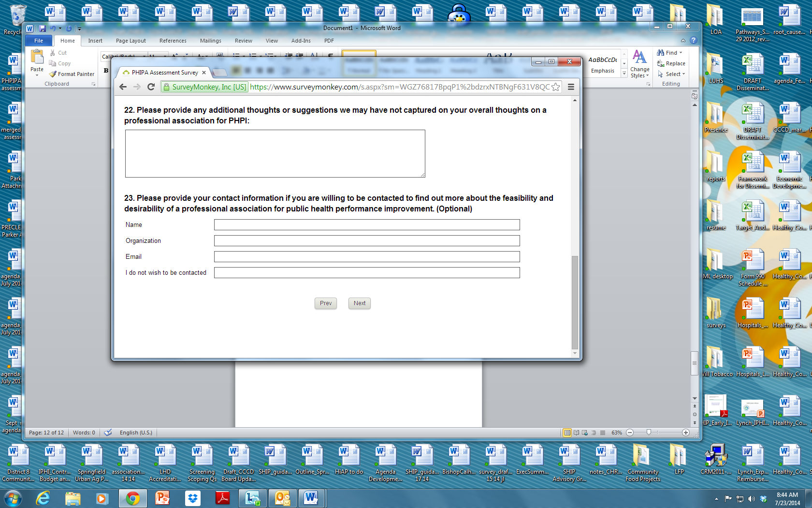Open the Styles pane dialog launcher
The height and width of the screenshot is (508, 812).
pyautogui.click(x=648, y=84)
